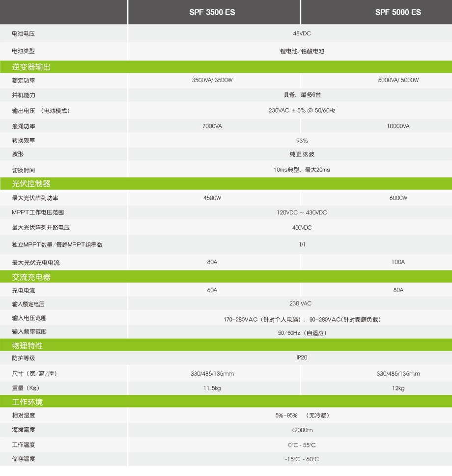
Task: Select the 尺寸(宽/高/厚) row label
Action: point(34,374)
